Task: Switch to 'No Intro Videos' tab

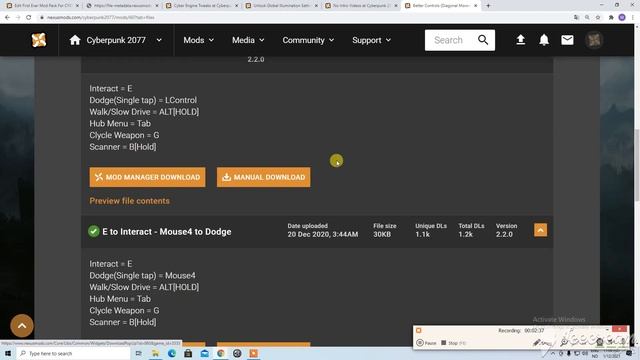Action: [x=361, y=6]
